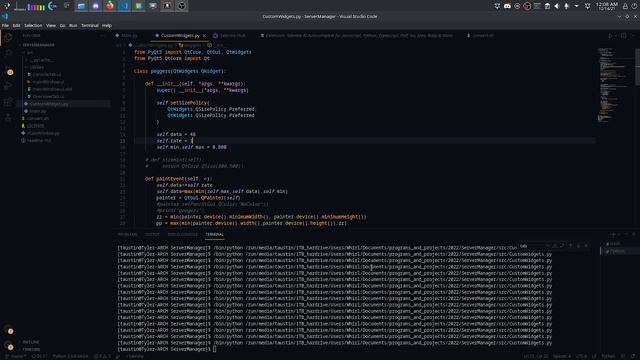Open the Terminal menu
The height and width of the screenshot is (360, 640).
pos(90,25)
